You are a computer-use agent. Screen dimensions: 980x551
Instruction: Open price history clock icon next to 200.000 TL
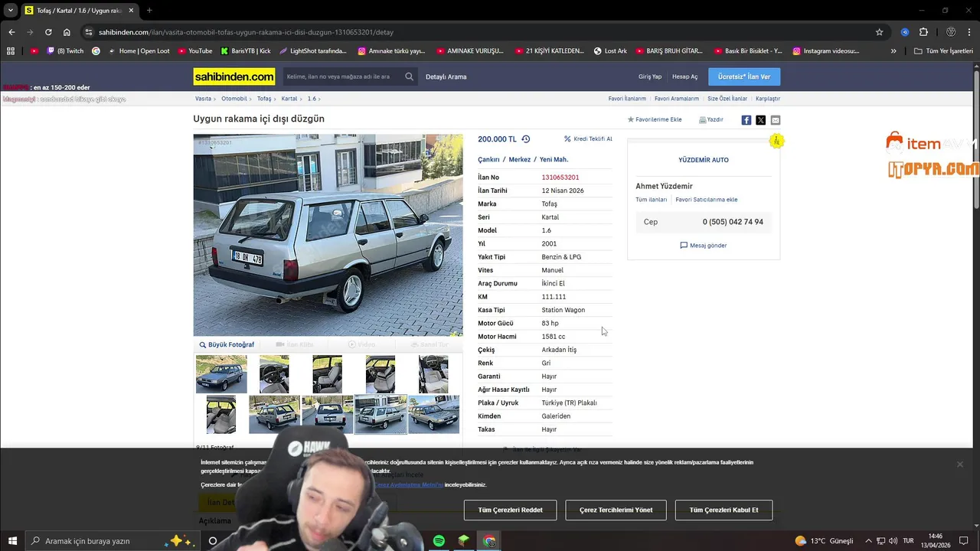point(525,139)
